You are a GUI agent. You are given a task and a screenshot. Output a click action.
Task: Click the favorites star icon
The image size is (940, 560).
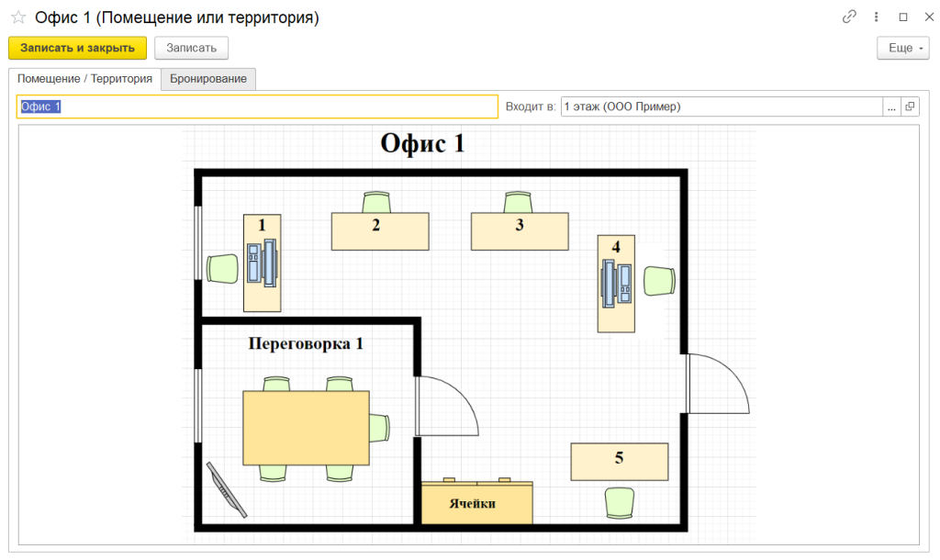pos(18,17)
